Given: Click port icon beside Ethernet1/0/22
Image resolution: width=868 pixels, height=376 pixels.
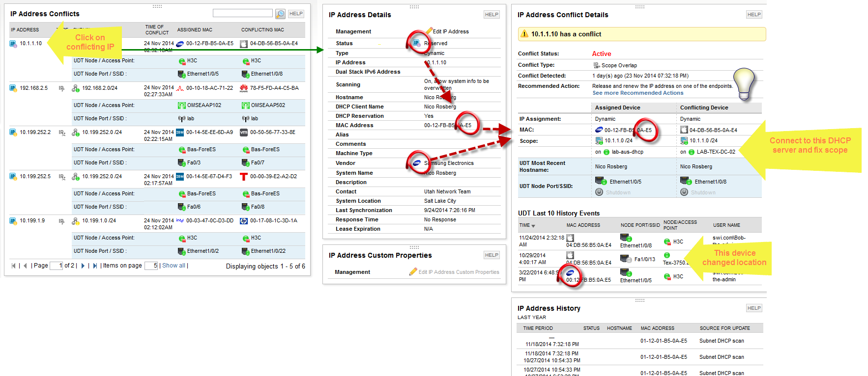Looking at the screenshot, I should tap(246, 251).
